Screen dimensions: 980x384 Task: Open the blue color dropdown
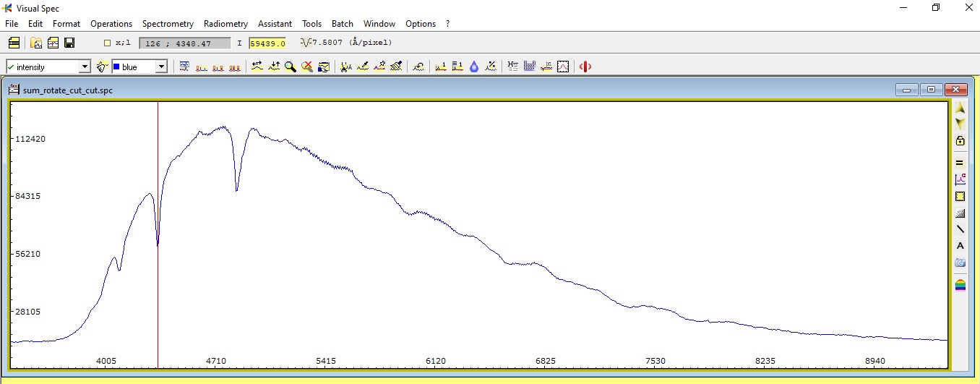161,67
